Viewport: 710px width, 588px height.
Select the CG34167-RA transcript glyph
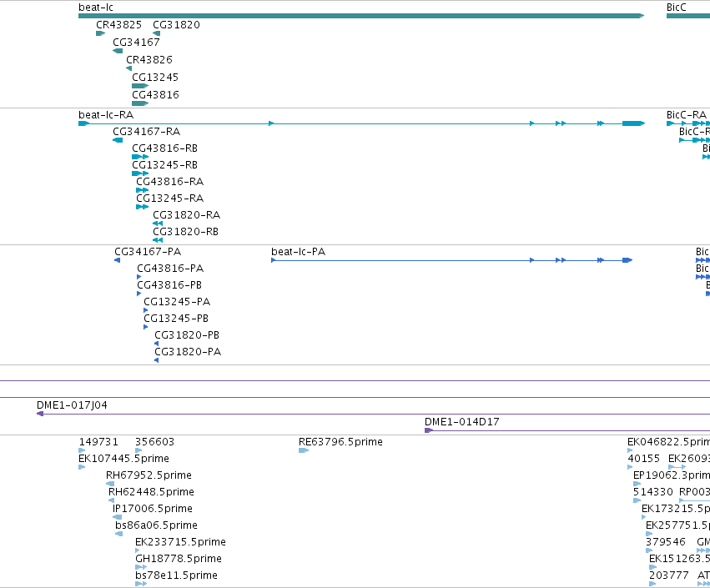(x=118, y=140)
